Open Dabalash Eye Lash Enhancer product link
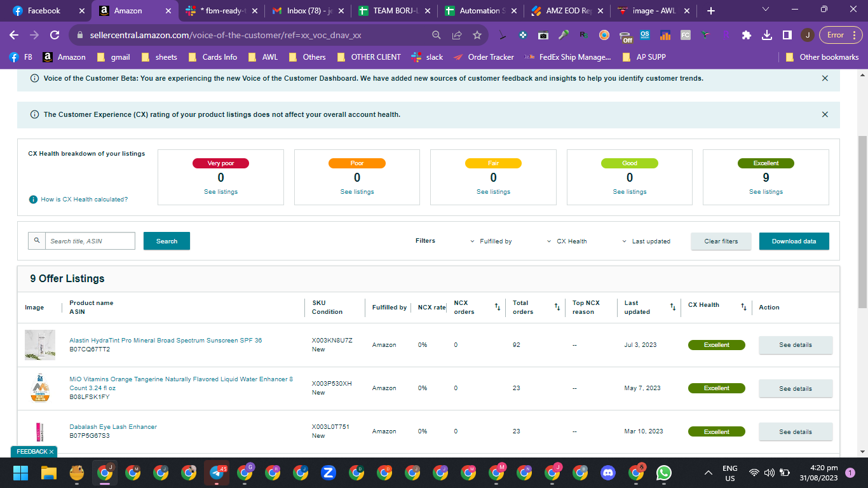868x488 pixels. point(113,427)
